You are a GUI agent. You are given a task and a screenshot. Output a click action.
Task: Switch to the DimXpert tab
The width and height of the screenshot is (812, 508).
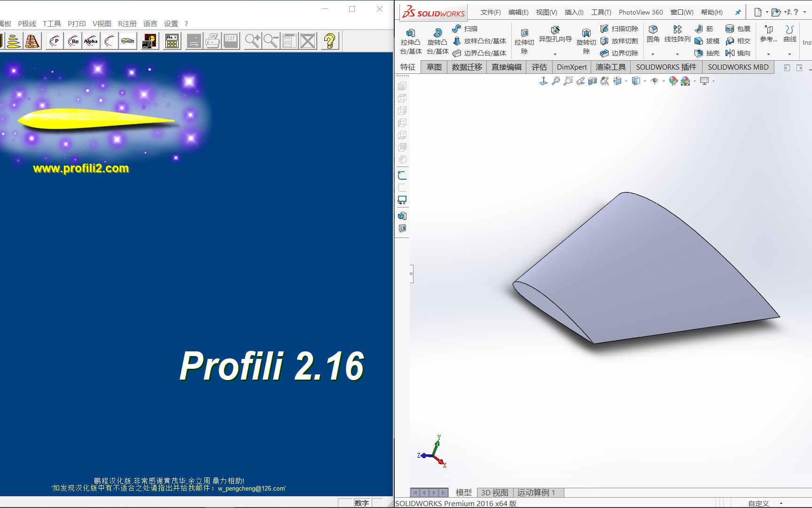pyautogui.click(x=571, y=67)
